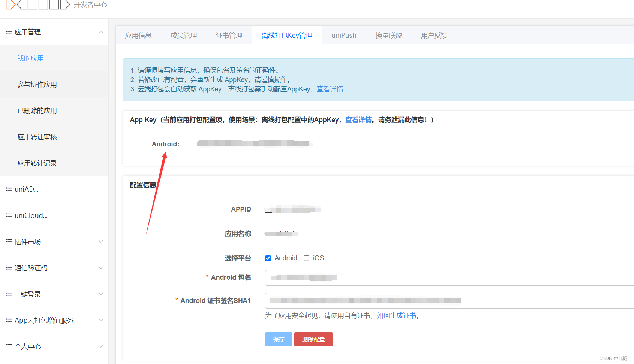Open the uniAD... sidebar menu
Viewport: 634px width, 364px height.
click(54, 189)
